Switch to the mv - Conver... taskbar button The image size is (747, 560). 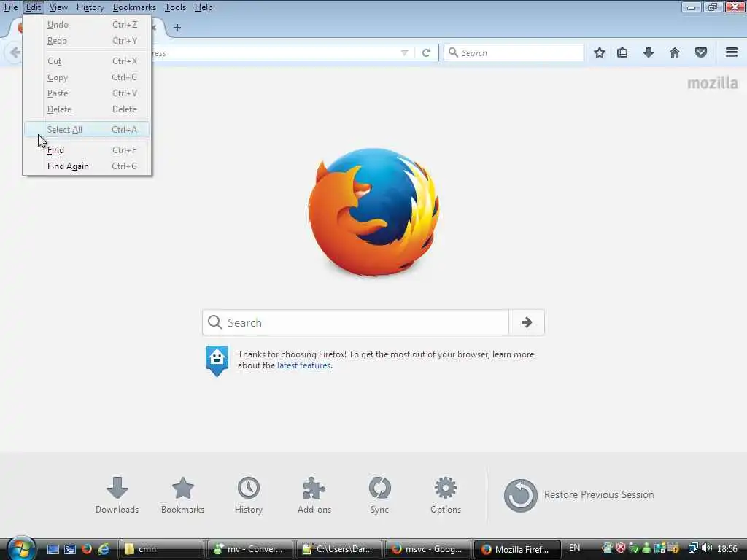click(x=250, y=549)
